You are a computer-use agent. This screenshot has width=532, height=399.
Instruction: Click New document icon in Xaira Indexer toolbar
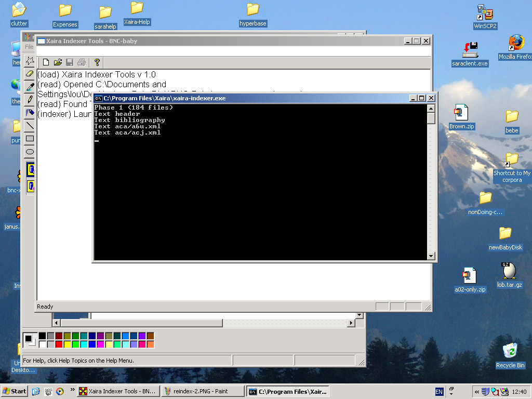point(46,62)
